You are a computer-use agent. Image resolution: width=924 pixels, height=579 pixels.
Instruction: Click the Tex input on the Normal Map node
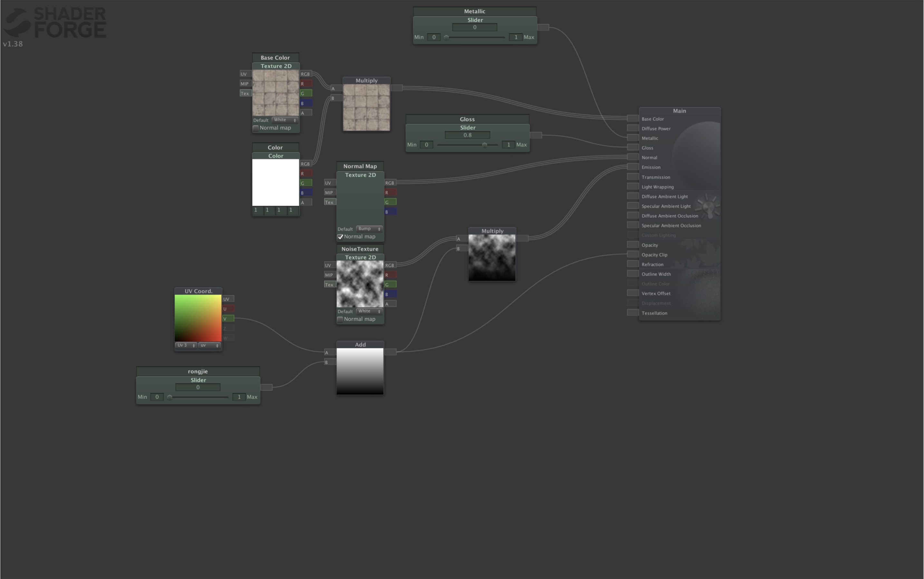(x=330, y=202)
